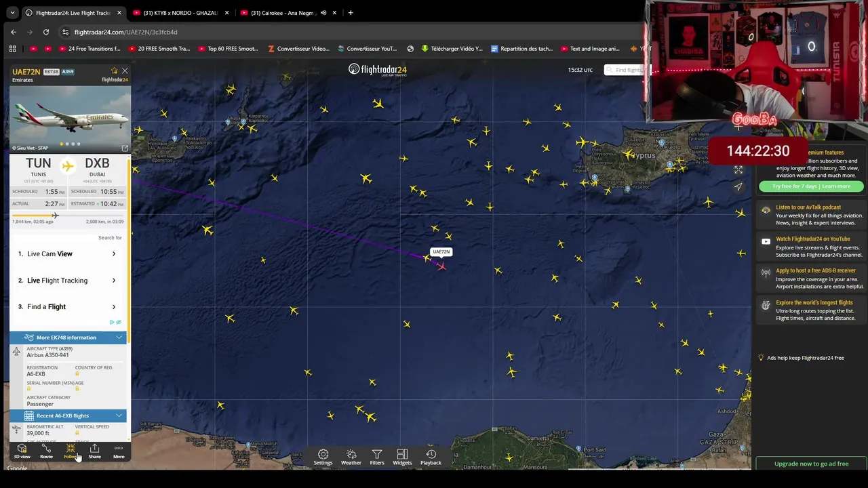Switch to Cairokee Ana Negm tab
Image resolution: width=868 pixels, height=488 pixels.
(288, 13)
